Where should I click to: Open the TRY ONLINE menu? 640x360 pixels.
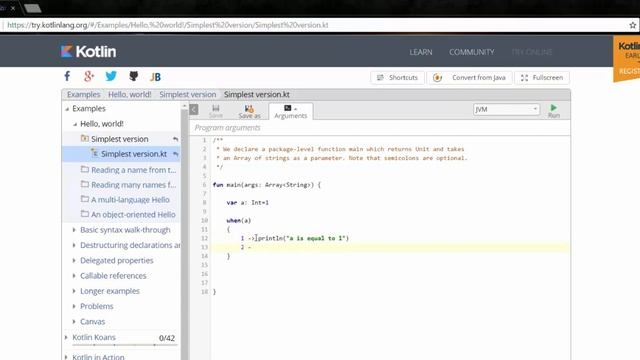tap(531, 52)
